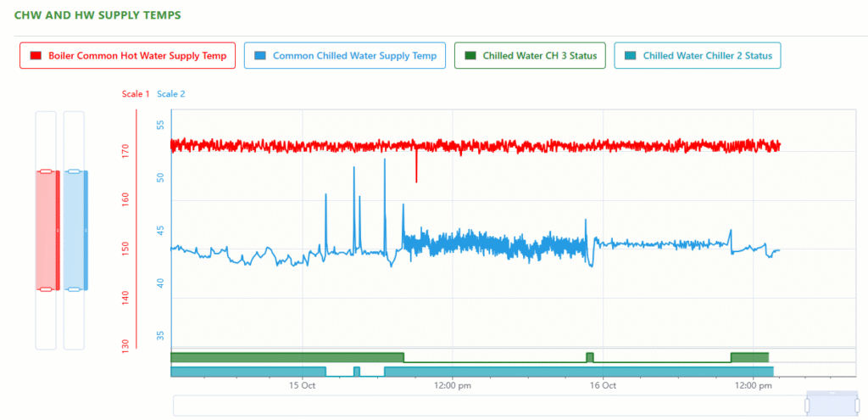Click left handle of the time range scrollbar
Screen dimensions: 868x420
coord(807,406)
